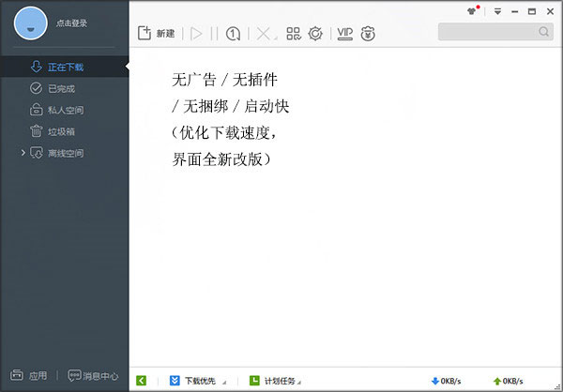
Task: Open the main menu dropdown arrow in title bar
Action: pyautogui.click(x=497, y=11)
